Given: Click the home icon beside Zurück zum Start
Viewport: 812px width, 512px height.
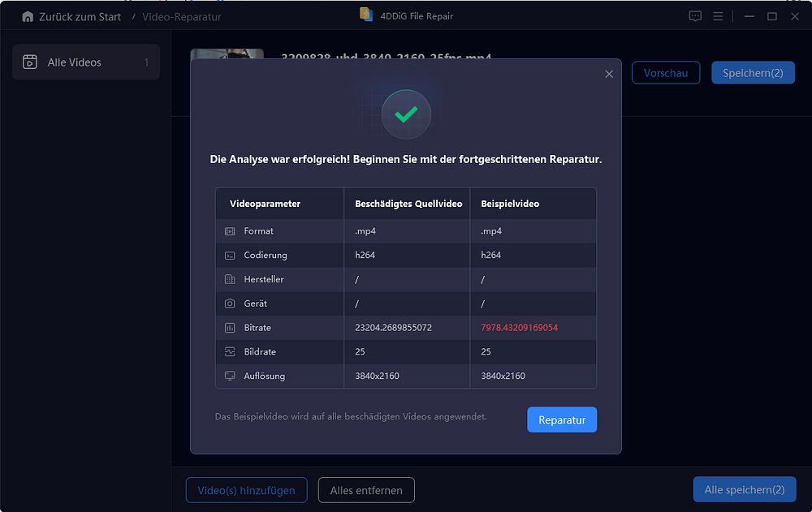Looking at the screenshot, I should [x=28, y=16].
